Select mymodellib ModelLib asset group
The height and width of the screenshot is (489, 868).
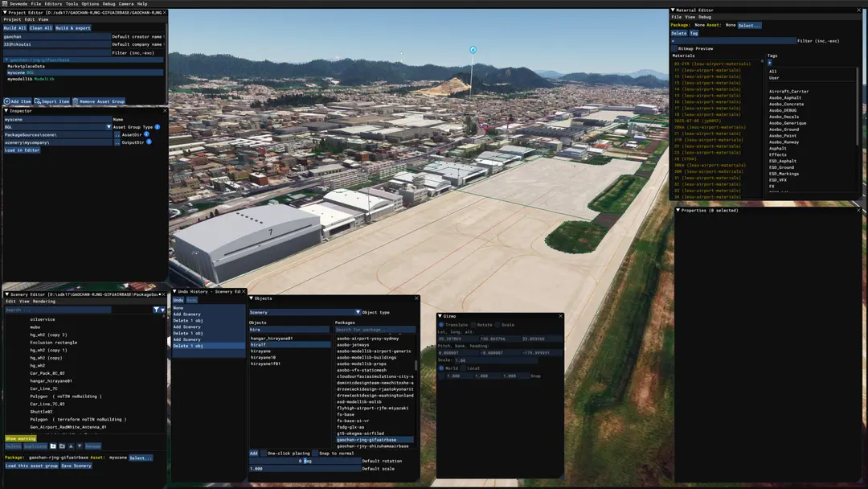tap(31, 79)
